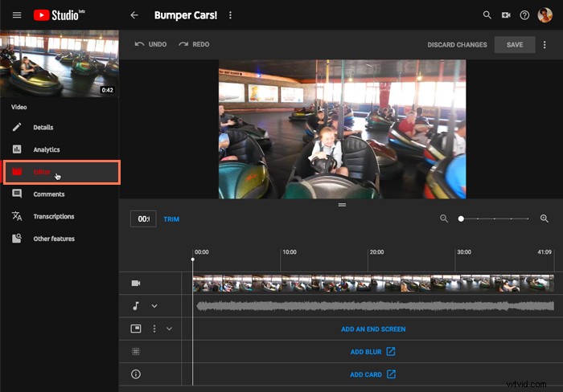
Task: Expand the end screen track chevron
Action: 169,329
